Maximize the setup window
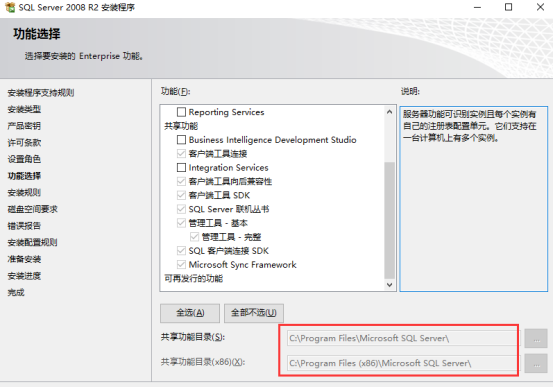 (x=508, y=7)
